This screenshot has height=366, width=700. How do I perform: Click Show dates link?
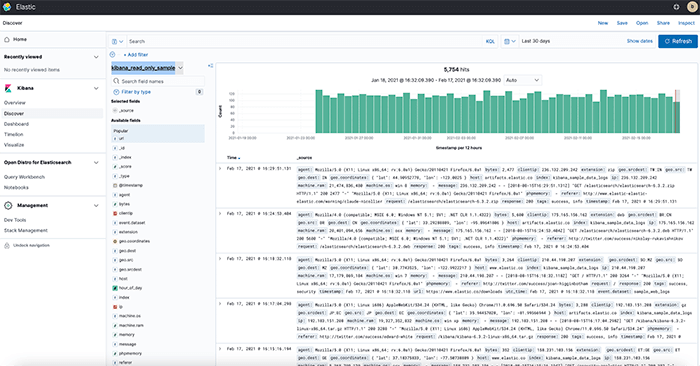639,41
